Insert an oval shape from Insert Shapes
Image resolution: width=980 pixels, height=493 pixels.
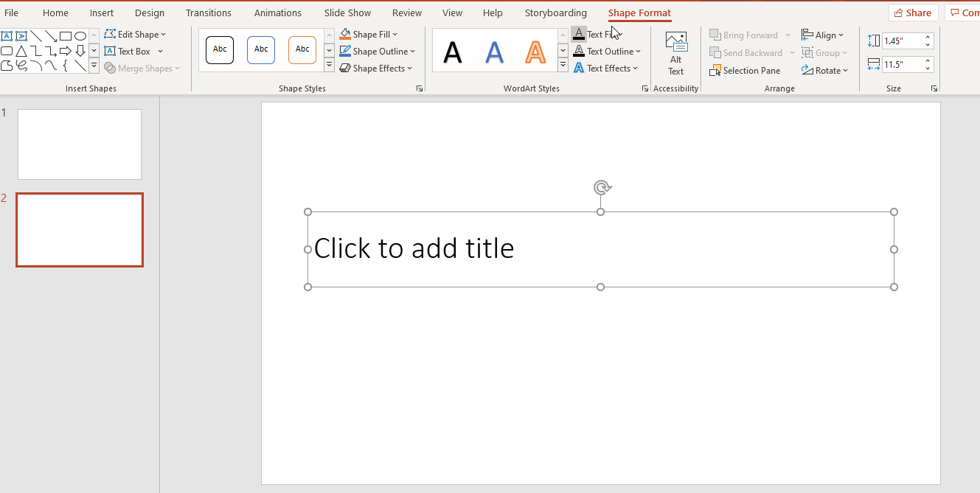click(x=80, y=35)
